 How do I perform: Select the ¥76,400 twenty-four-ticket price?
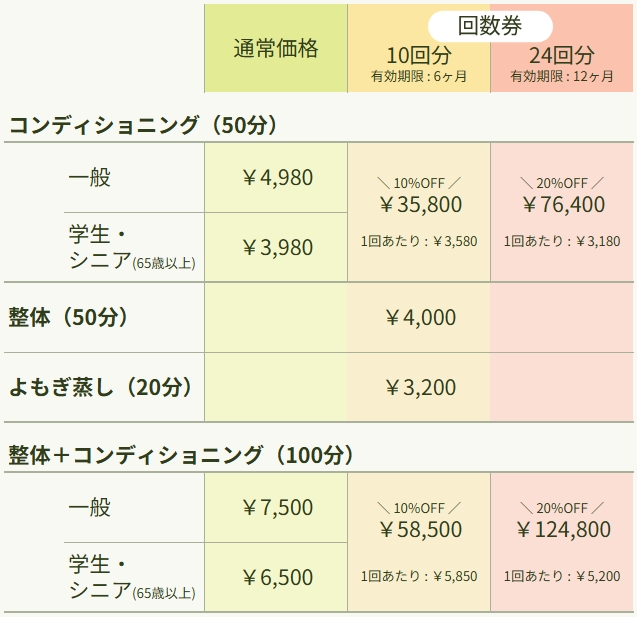coord(562,205)
